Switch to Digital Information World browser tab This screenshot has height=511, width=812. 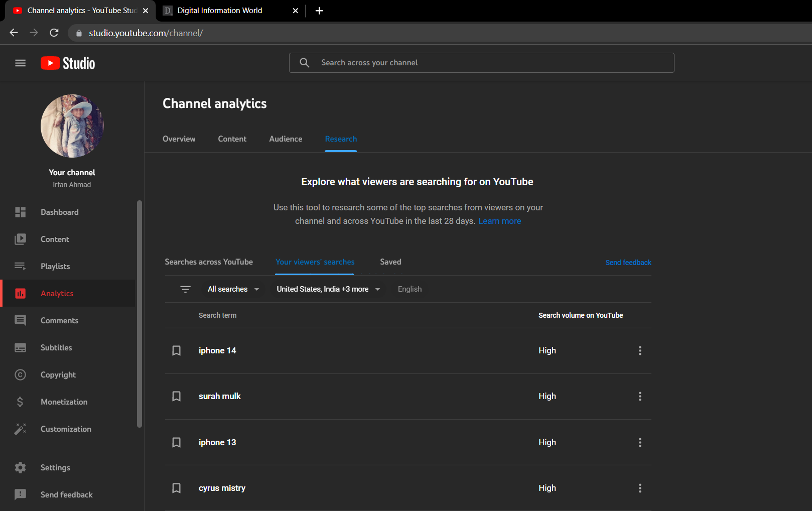(230, 11)
